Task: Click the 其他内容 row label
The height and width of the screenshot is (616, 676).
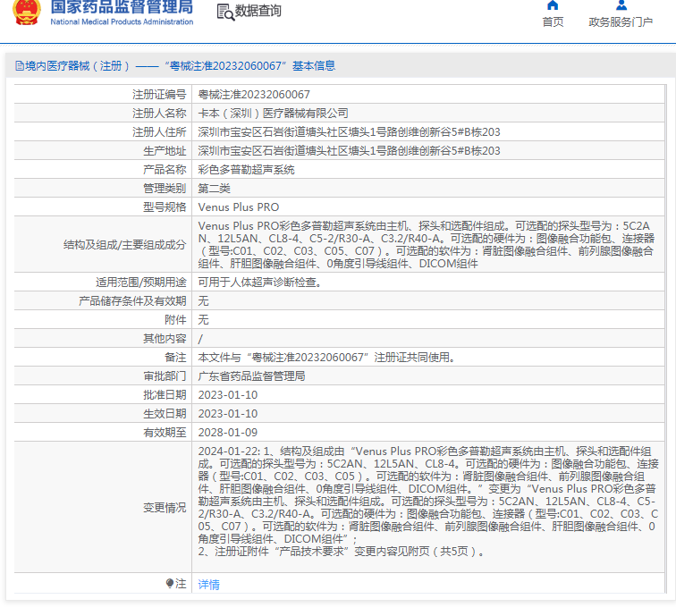Action: pyautogui.click(x=165, y=339)
